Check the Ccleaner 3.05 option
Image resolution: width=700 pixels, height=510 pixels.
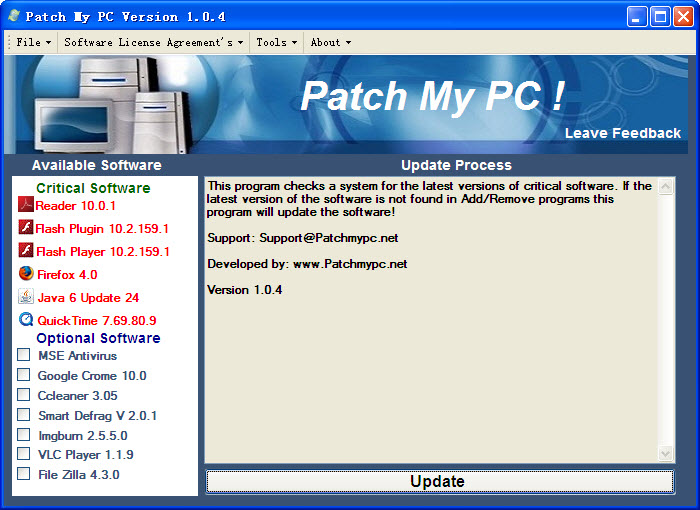(23, 395)
